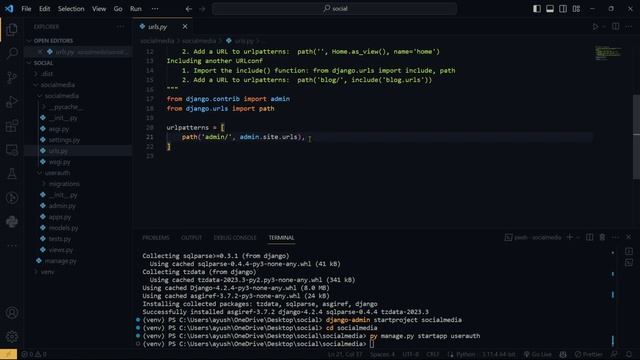Image resolution: width=640 pixels, height=360 pixels.
Task: Open the Python extension view in activity bar
Action: (12, 222)
